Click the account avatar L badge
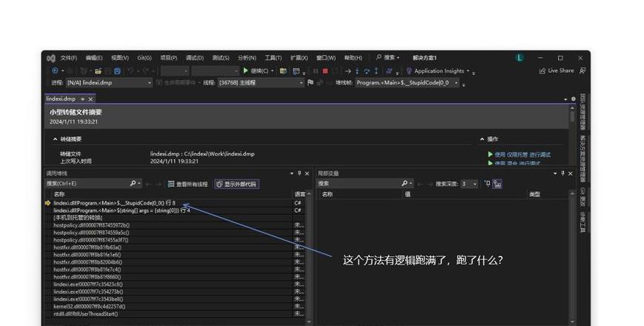The image size is (644, 326). coord(519,58)
